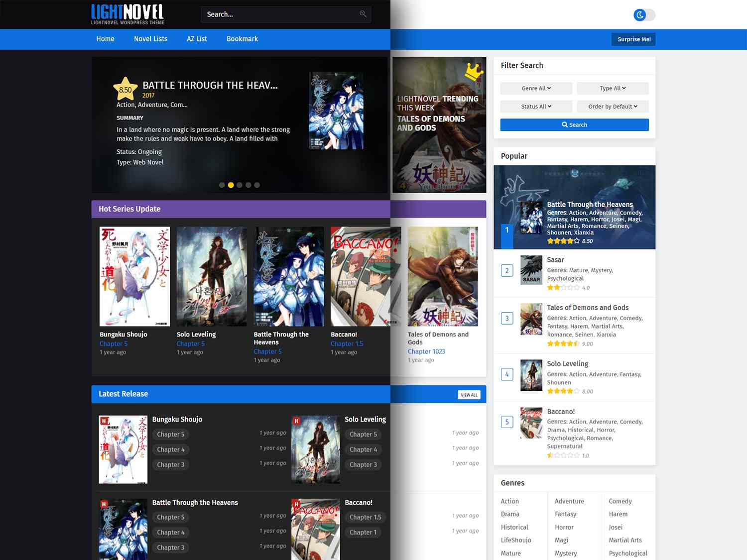Open the Genre All dropdown
This screenshot has width=747, height=560.
[536, 88]
